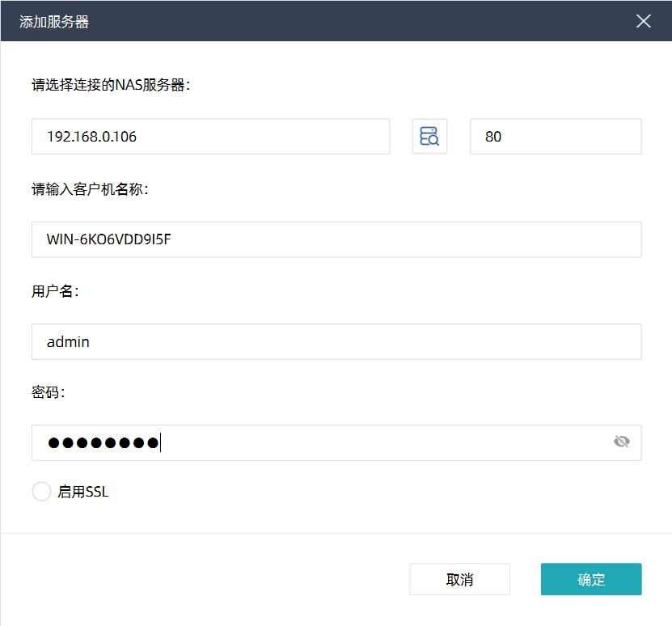
Task: Click the 添加服务器 title text
Action: pyautogui.click(x=54, y=22)
